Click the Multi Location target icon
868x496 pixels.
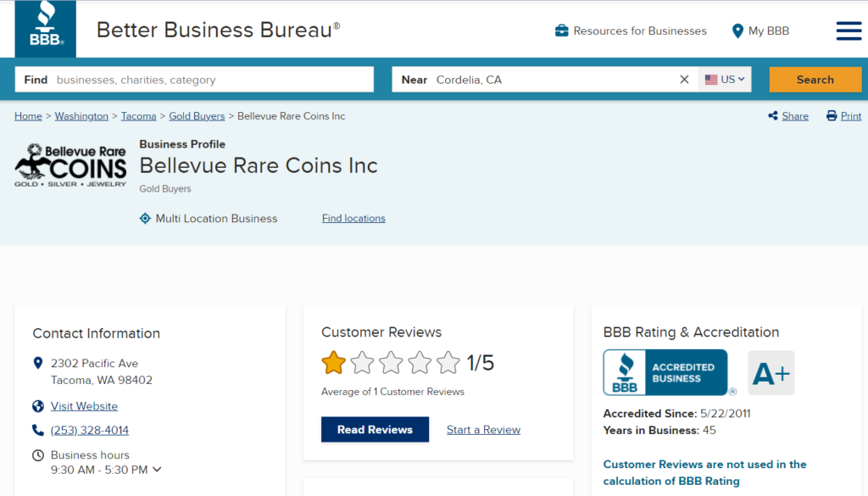click(x=145, y=218)
